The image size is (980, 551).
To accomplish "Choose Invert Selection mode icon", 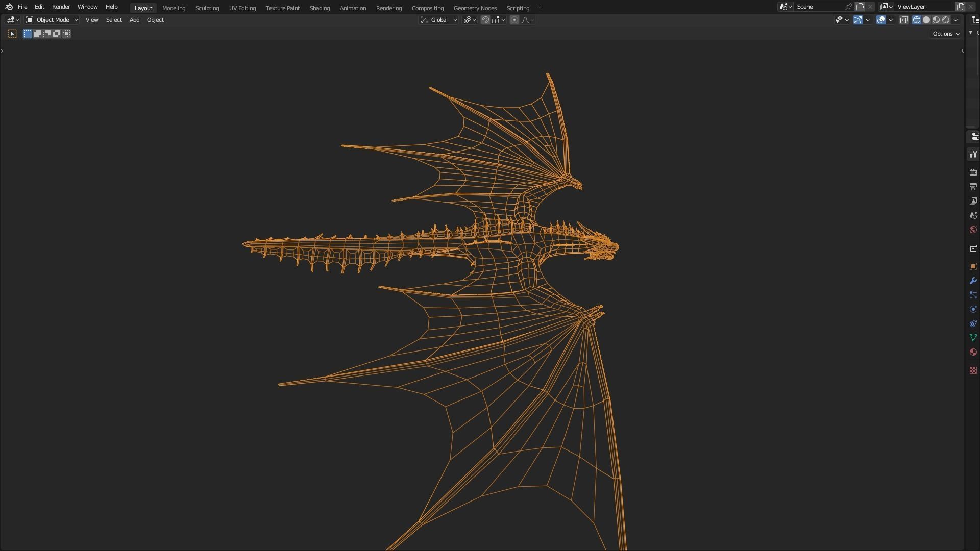I will tap(57, 34).
